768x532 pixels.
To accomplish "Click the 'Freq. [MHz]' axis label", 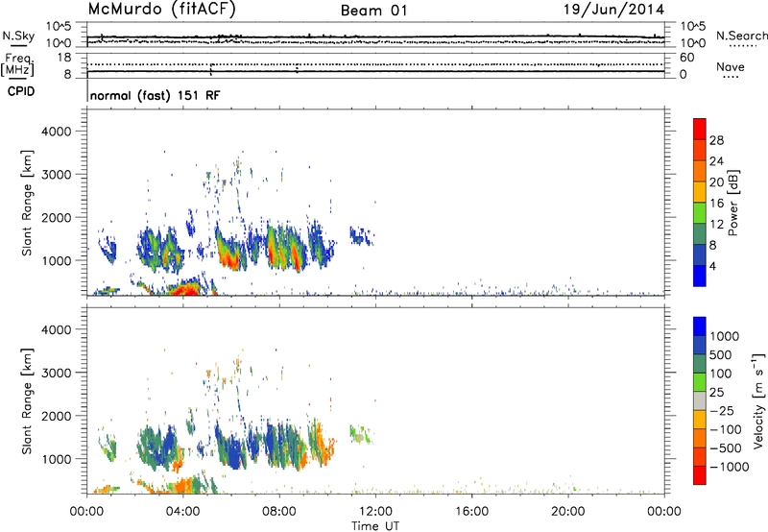I will coord(17,64).
